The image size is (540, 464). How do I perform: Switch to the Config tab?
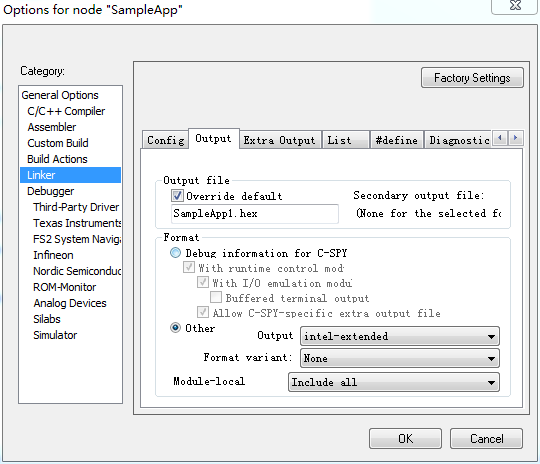pyautogui.click(x=165, y=140)
